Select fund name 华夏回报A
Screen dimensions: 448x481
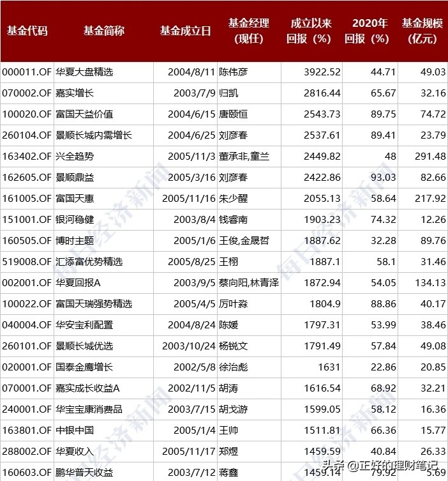point(78,283)
